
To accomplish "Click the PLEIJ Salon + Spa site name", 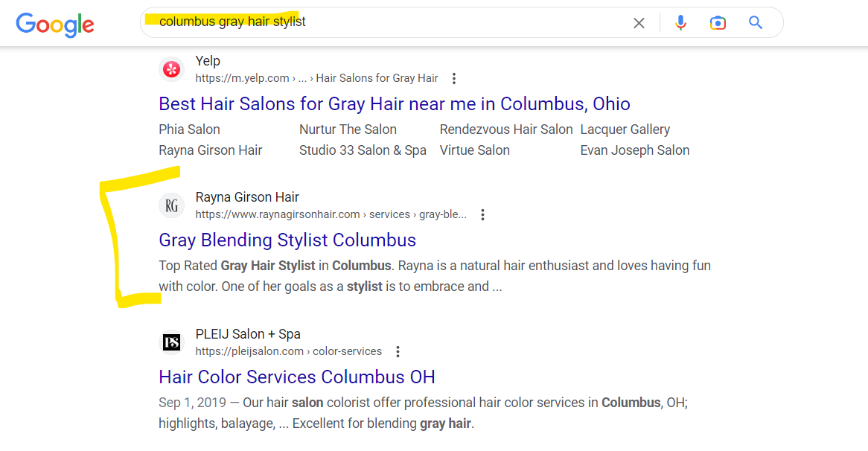I will 248,334.
